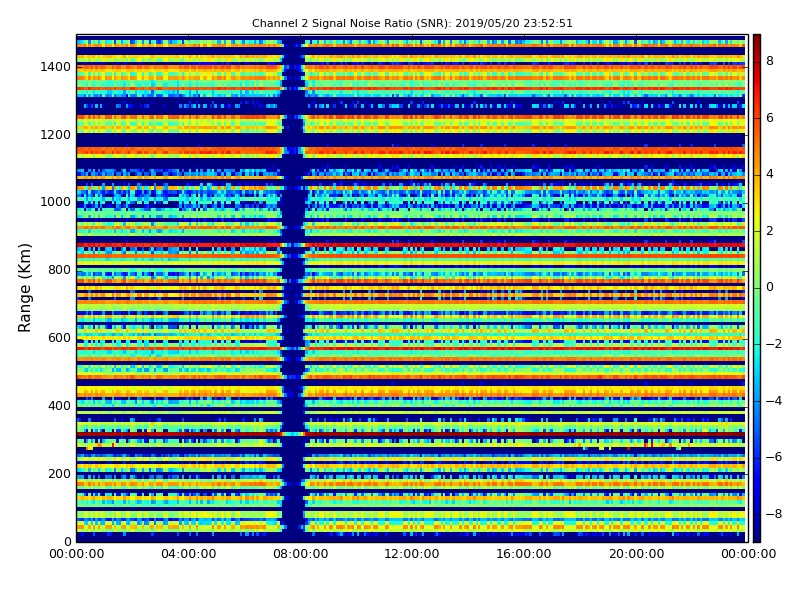Click the y-axis tick label 200
Viewport: 800px width, 600px height.
point(59,473)
